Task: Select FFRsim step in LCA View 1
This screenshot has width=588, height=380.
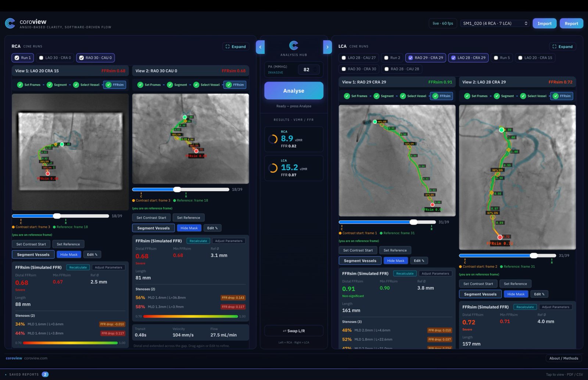Action: [x=441, y=96]
